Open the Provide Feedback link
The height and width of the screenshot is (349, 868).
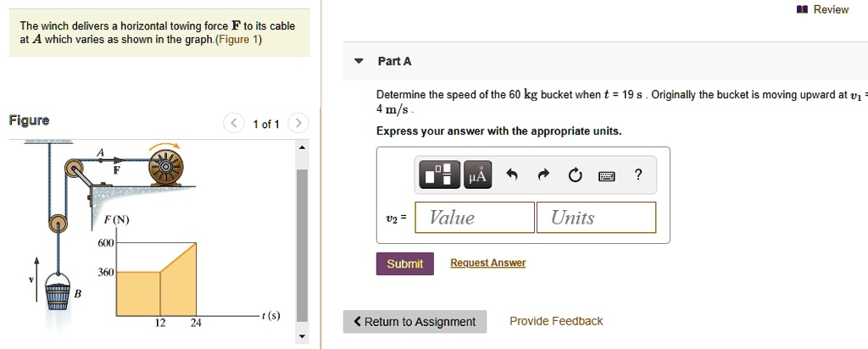click(x=556, y=321)
